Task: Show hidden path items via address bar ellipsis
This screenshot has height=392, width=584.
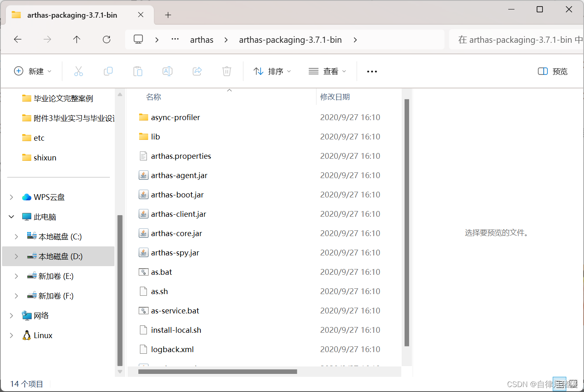Action: pos(175,39)
